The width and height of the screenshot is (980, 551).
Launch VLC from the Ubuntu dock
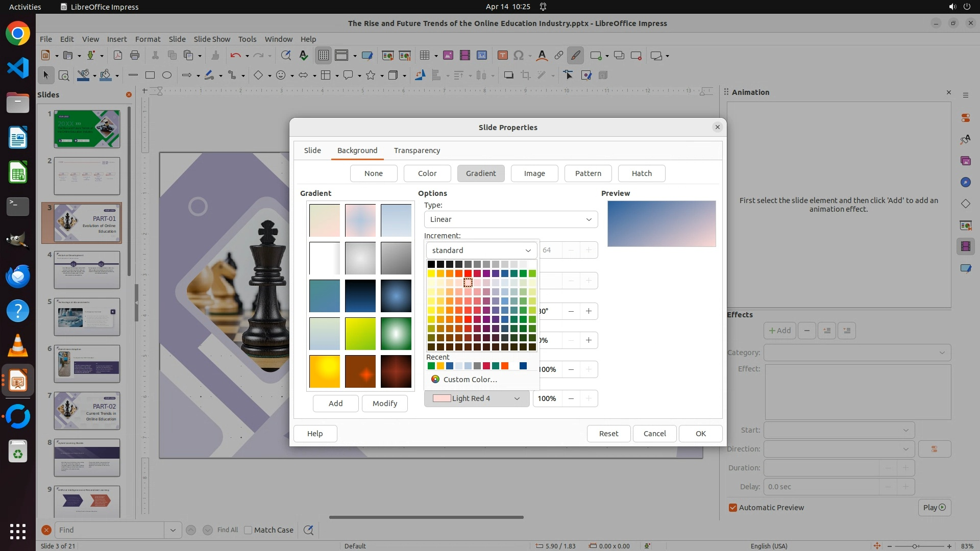(x=18, y=345)
